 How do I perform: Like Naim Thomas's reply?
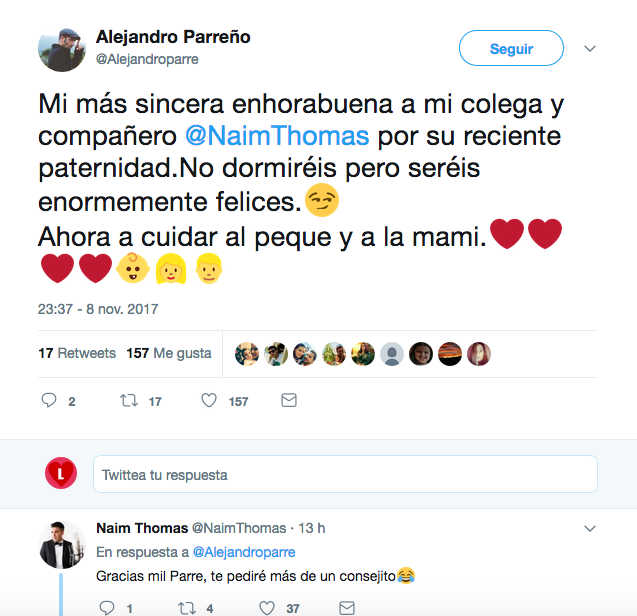(x=266, y=607)
